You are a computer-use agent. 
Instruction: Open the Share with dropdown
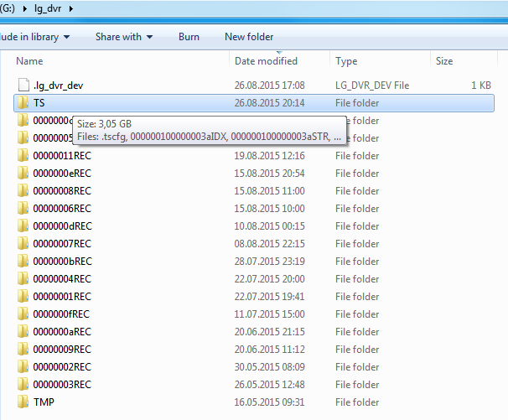tap(124, 37)
